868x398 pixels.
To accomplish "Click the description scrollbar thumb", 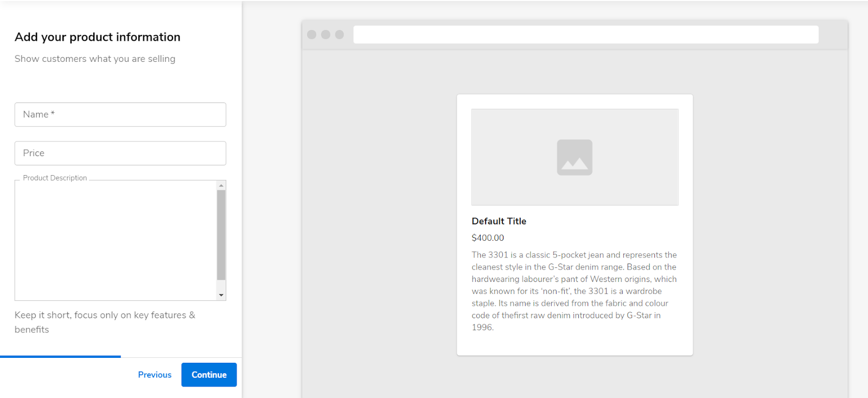I will click(x=221, y=235).
